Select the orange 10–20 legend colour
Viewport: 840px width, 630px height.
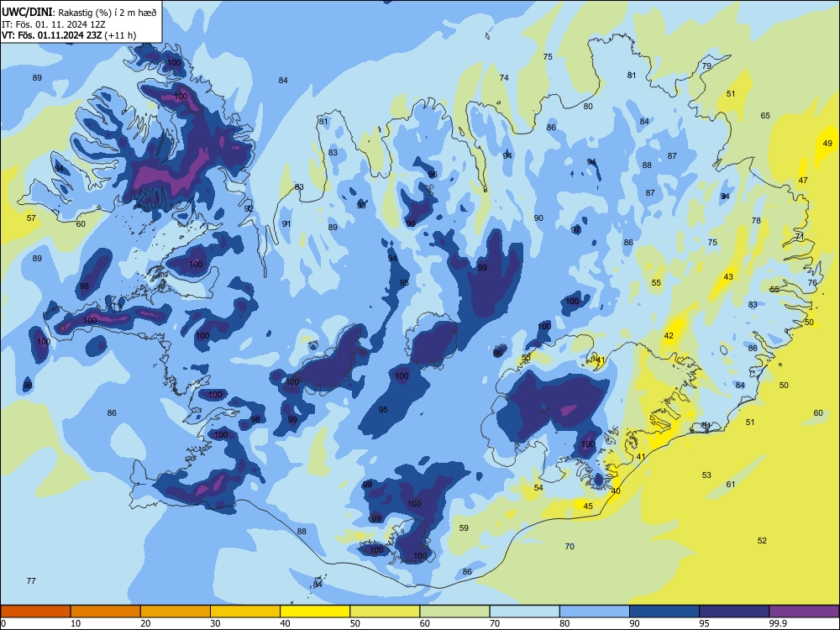coord(106,612)
